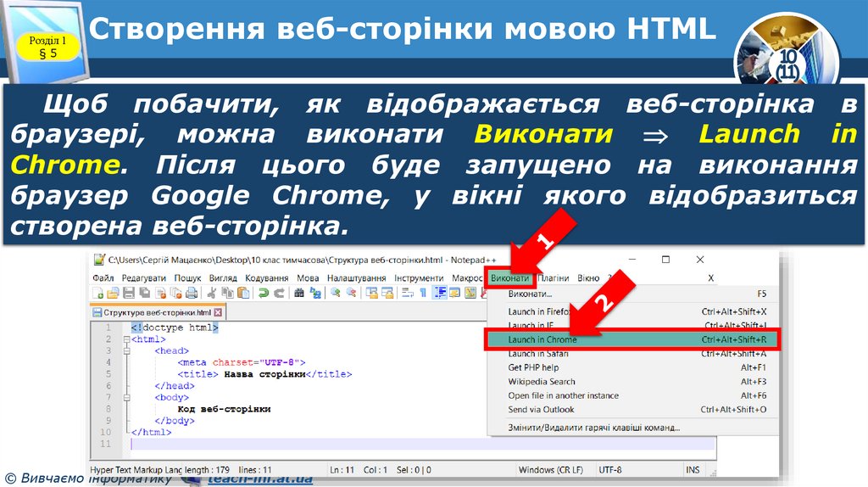Collapse the head fold marker on line 3
The image size is (868, 487).
click(127, 350)
